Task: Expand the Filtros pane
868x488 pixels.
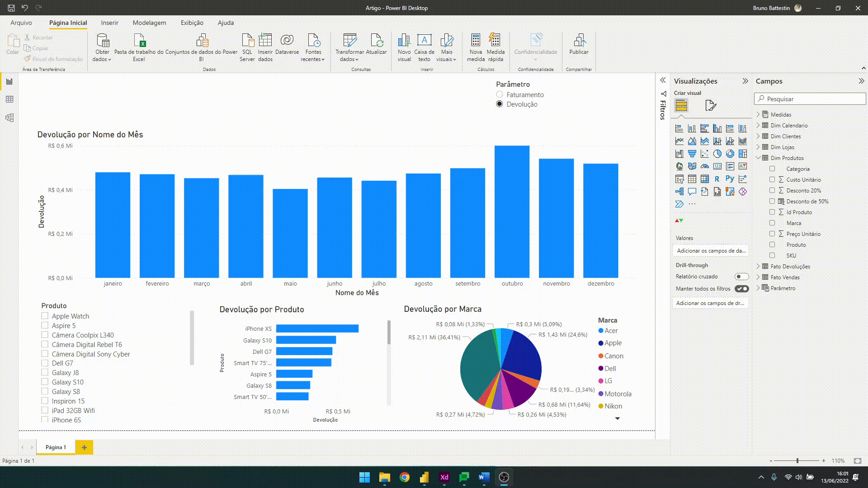Action: pyautogui.click(x=663, y=80)
